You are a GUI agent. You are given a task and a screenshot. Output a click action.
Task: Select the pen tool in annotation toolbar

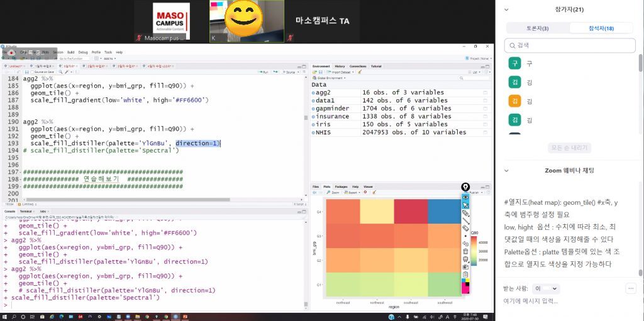(x=465, y=213)
